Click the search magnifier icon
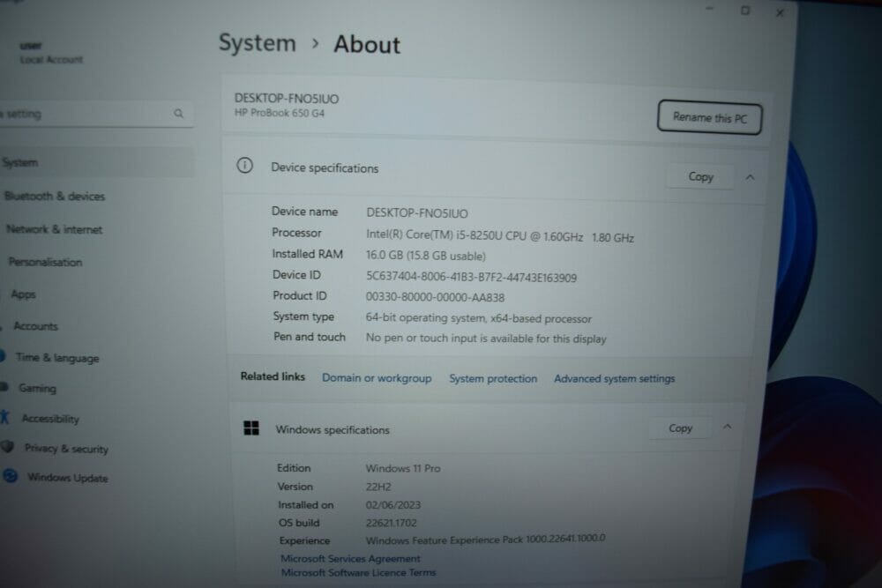 (x=179, y=114)
